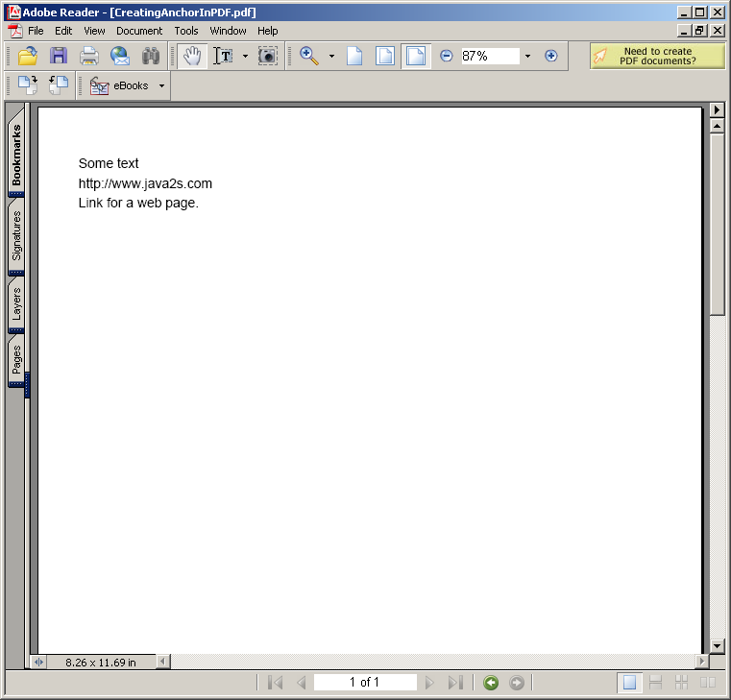
Task: Click the zoom in plus button
Action: tap(551, 56)
